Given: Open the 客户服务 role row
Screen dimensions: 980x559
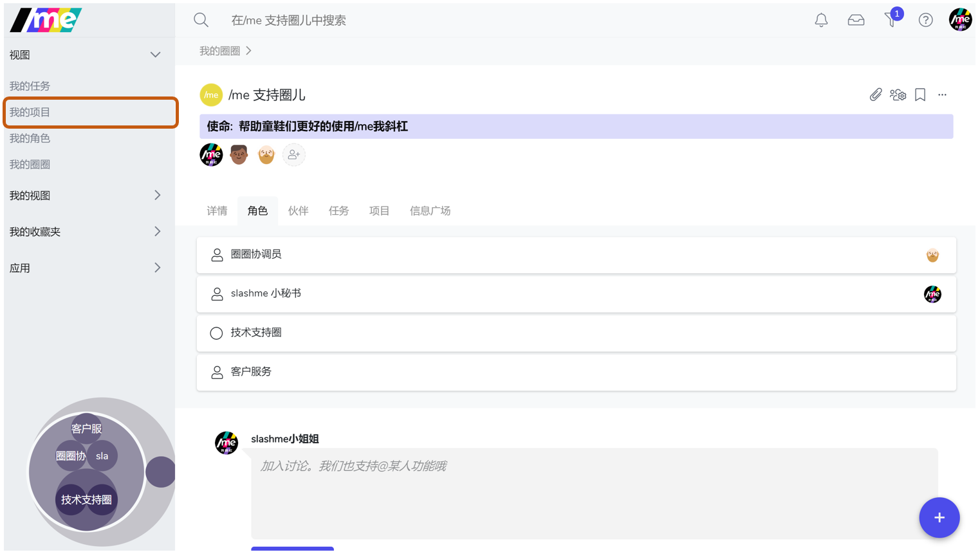Looking at the screenshot, I should click(x=576, y=372).
